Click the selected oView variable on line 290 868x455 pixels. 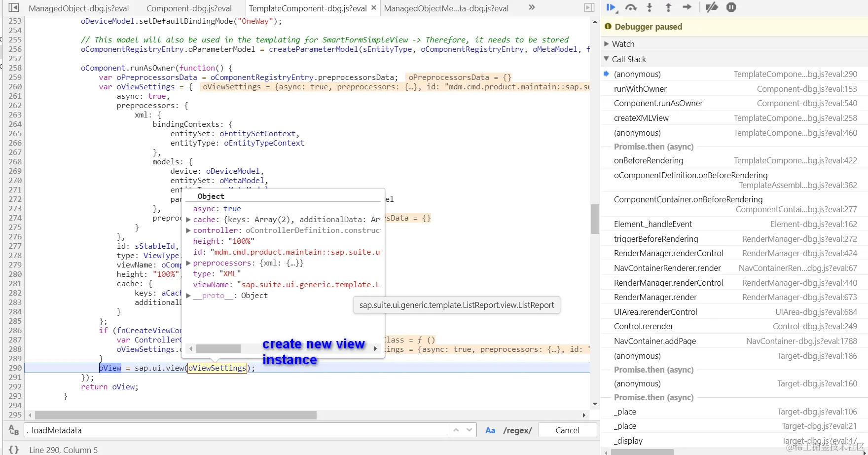pyautogui.click(x=110, y=368)
